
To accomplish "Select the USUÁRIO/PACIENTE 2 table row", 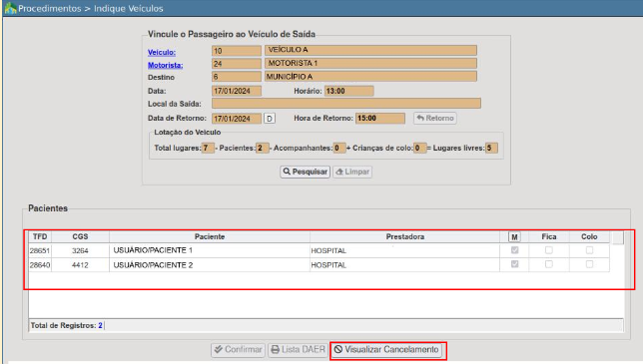I will point(320,265).
